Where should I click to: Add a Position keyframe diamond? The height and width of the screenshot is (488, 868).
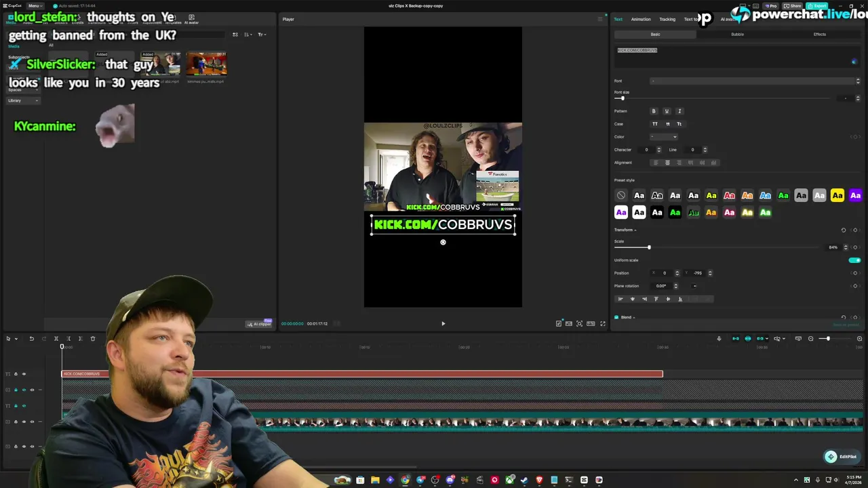855,273
